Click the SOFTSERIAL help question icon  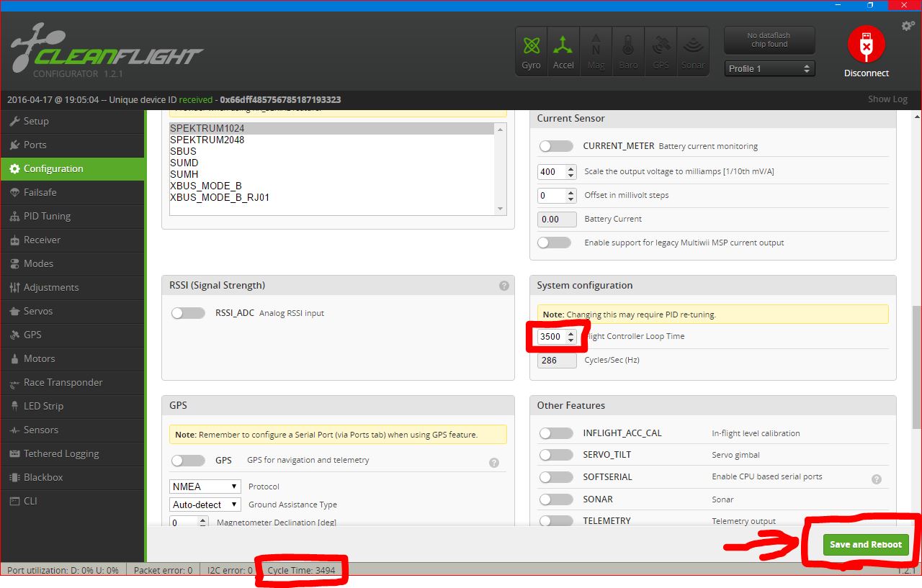(877, 479)
